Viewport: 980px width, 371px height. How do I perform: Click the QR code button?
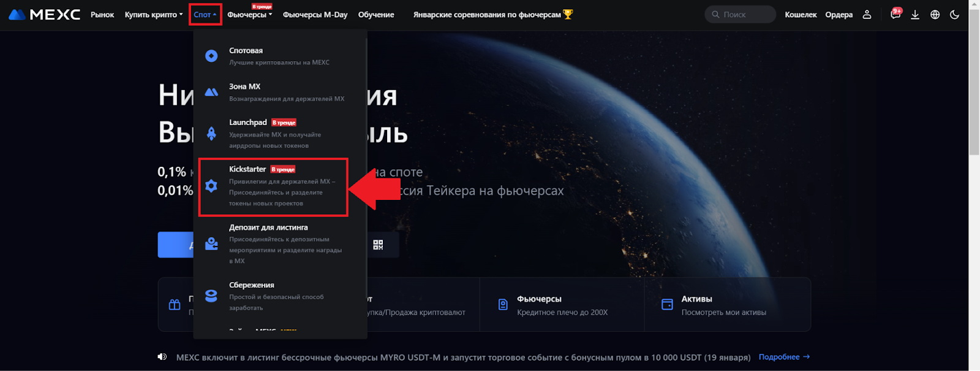(x=378, y=245)
